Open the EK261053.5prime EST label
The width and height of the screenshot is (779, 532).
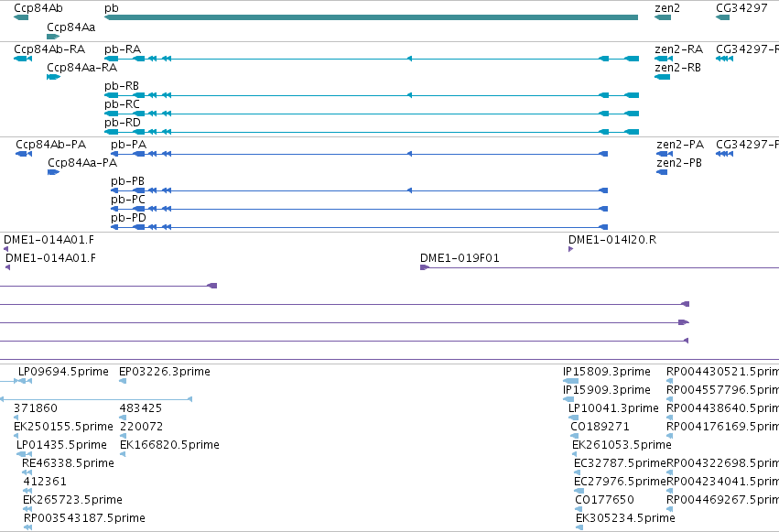tap(622, 445)
